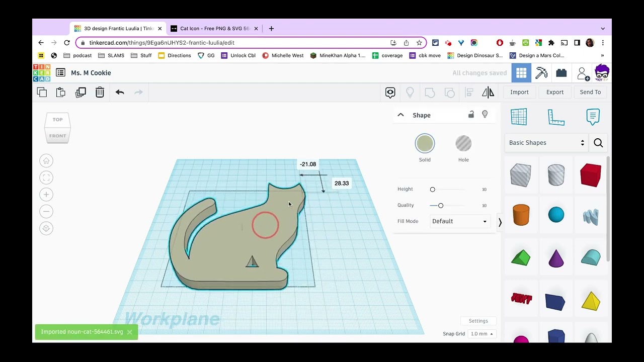Screen dimensions: 644x362
Task: Click the Duplicate and repeat icon
Action: (80, 92)
